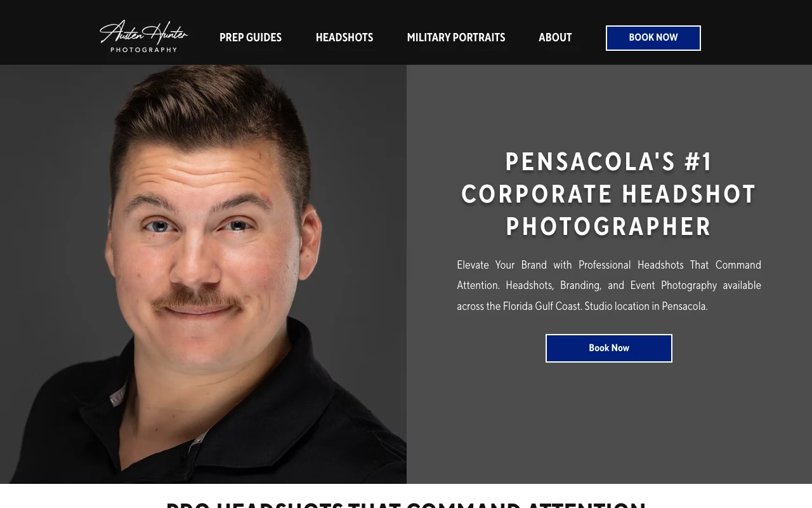Viewport: 812px width, 508px height.
Task: Click the Studio location in Pensacola sentence
Action: tap(646, 306)
